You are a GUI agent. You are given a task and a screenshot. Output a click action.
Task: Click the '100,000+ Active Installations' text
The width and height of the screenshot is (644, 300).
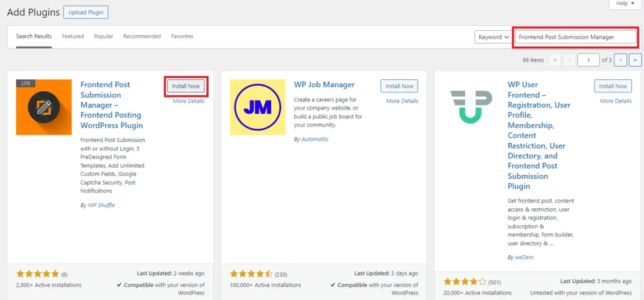point(265,285)
